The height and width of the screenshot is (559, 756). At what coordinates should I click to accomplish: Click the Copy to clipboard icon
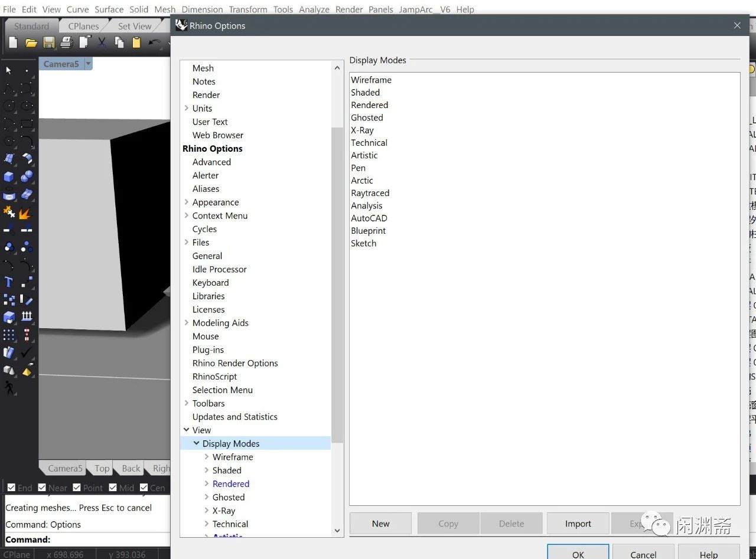119,43
